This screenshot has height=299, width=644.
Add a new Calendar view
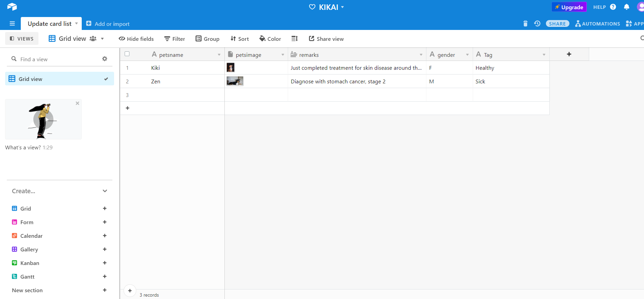coord(105,236)
